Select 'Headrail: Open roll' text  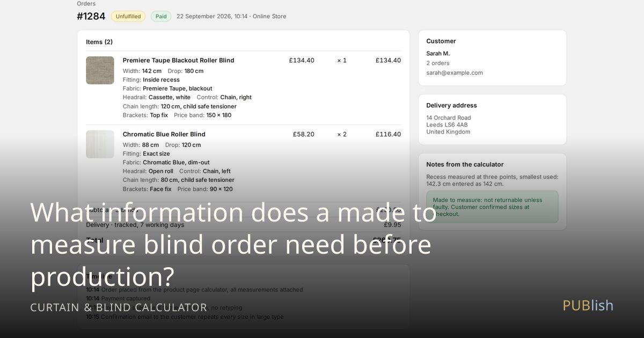point(148,171)
